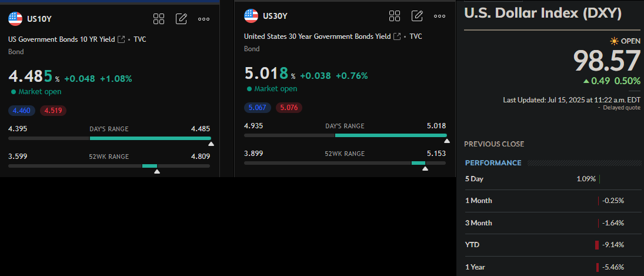Click the US30Y ticker symbol

[x=275, y=16]
